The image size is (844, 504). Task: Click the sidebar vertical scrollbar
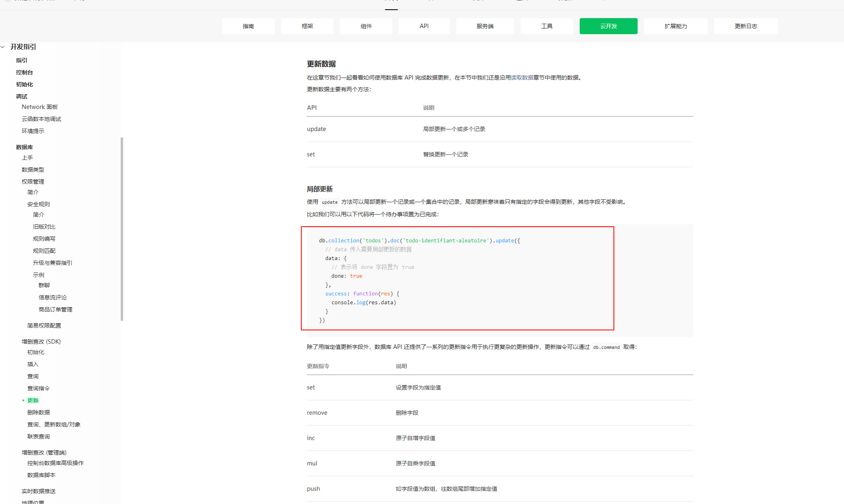pos(122,229)
